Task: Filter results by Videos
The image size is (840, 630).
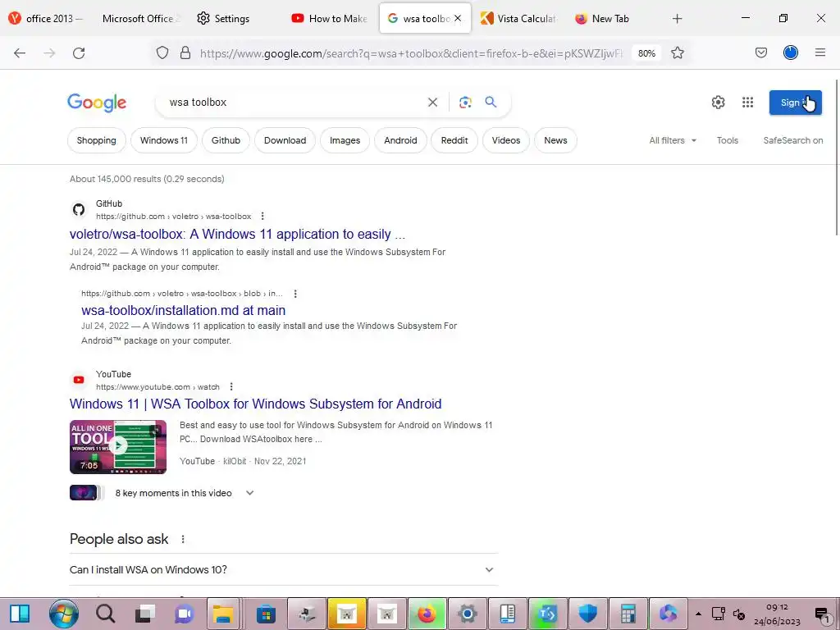Action: pos(505,140)
